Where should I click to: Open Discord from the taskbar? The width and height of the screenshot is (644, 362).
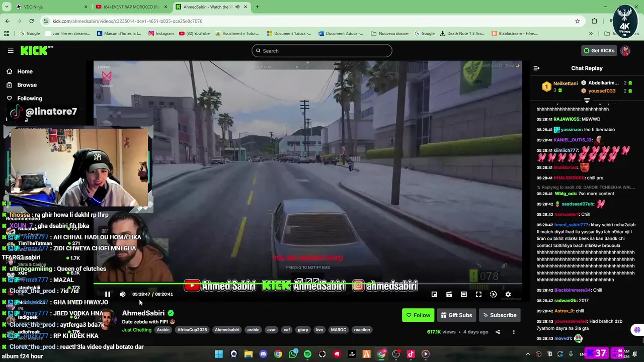point(263,354)
